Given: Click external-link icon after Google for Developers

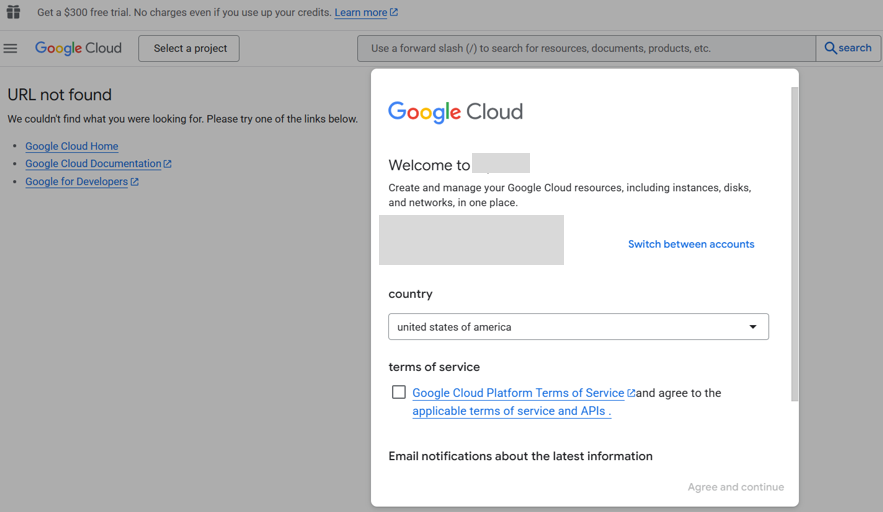Looking at the screenshot, I should [x=135, y=182].
